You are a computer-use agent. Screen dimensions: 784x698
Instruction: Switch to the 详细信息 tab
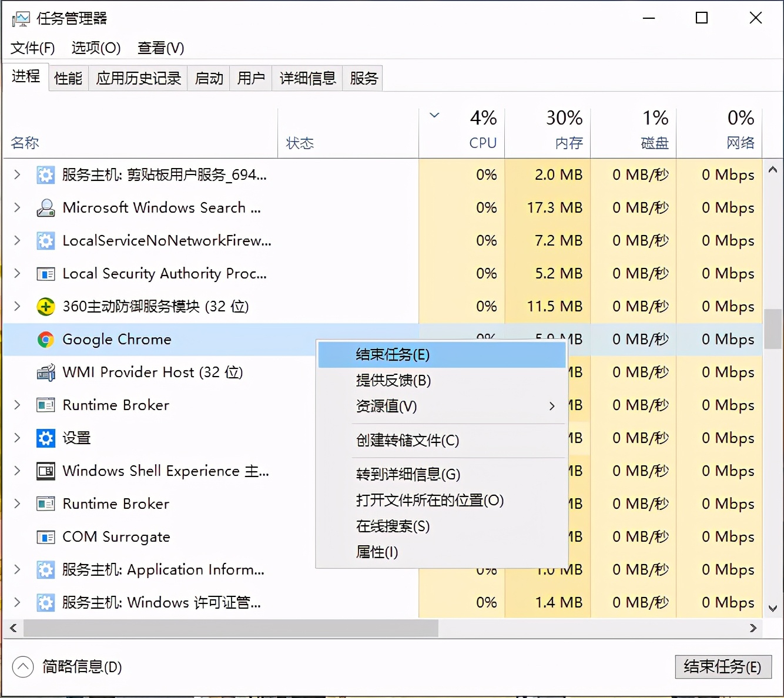pyautogui.click(x=307, y=78)
